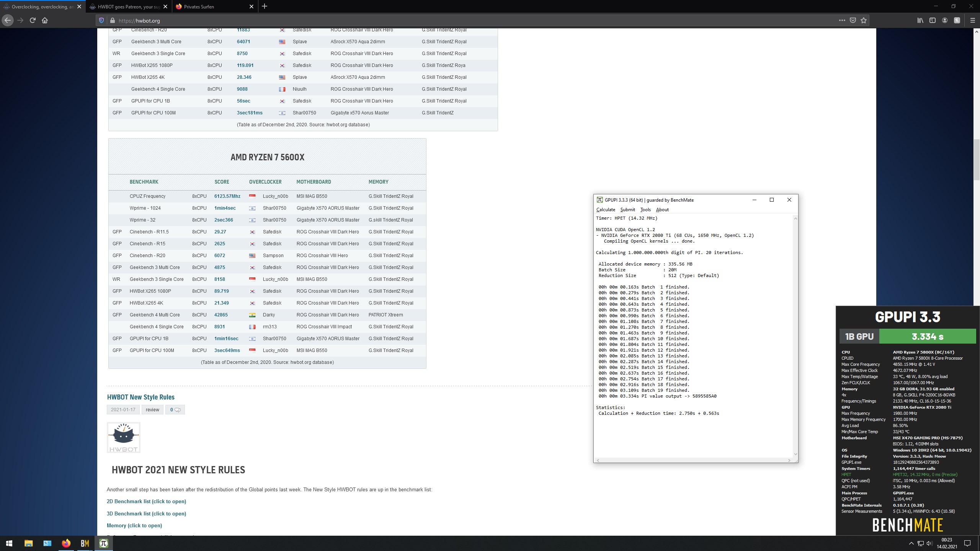This screenshot has width=980, height=551.
Task: Close the Privates Surfen tab
Action: point(252,7)
